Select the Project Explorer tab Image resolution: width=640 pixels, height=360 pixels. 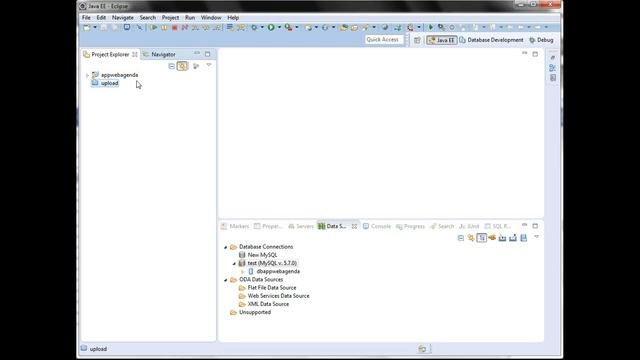110,54
